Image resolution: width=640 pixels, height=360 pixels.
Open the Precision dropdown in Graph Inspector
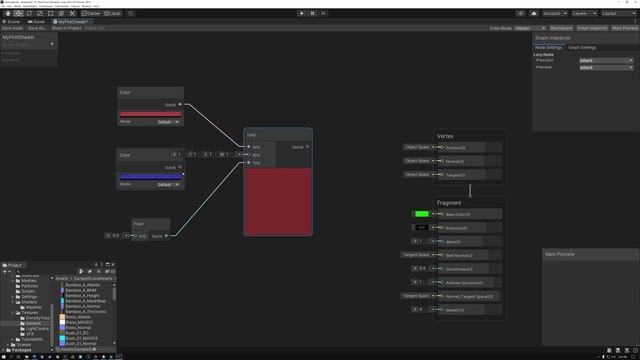[606, 60]
